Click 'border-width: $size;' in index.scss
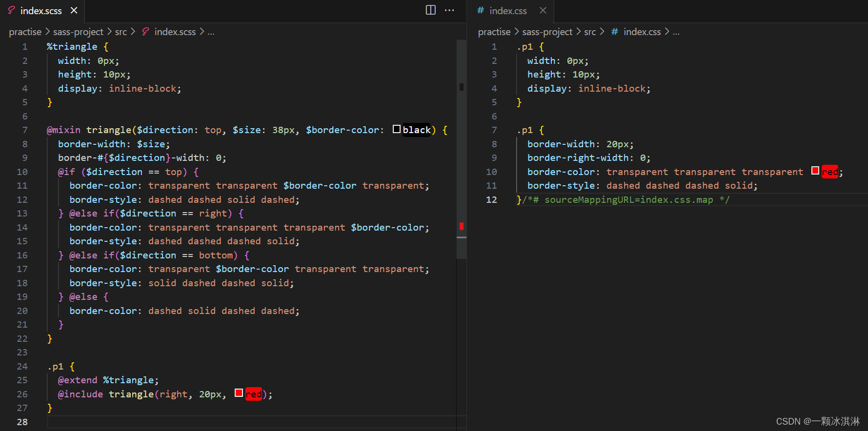The image size is (868, 431). coord(114,144)
